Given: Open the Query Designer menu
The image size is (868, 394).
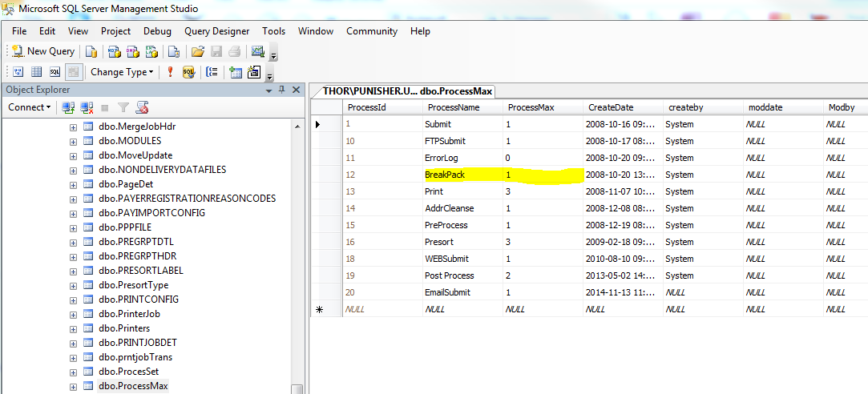Looking at the screenshot, I should pyautogui.click(x=217, y=31).
